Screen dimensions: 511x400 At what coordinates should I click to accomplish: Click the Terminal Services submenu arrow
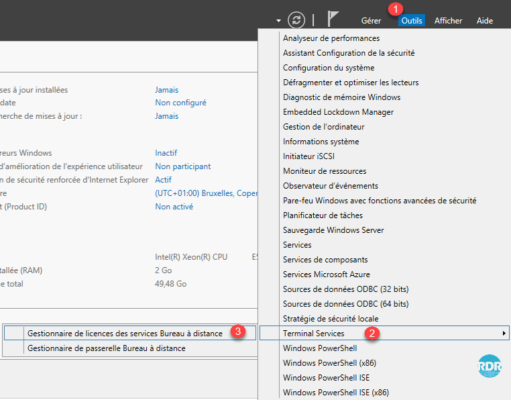click(x=504, y=333)
